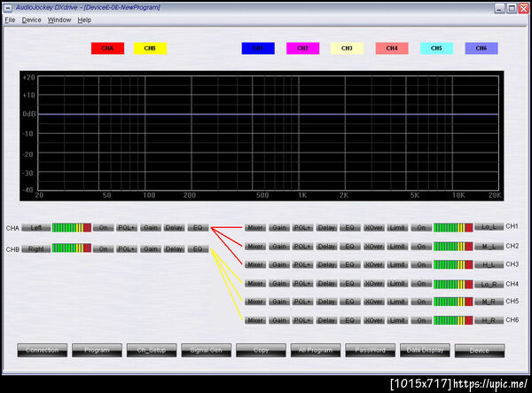This screenshot has width=532, height=393.
Task: Select the yellow CHB channel swatch
Action: (x=151, y=48)
